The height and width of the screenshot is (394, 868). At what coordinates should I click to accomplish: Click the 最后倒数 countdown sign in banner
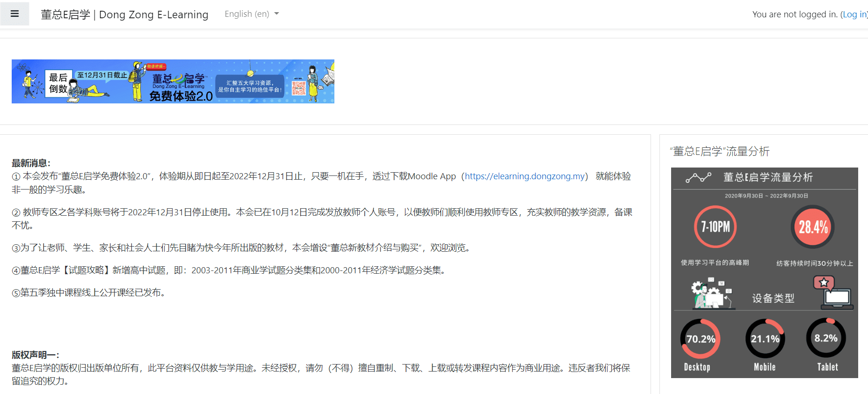[58, 83]
